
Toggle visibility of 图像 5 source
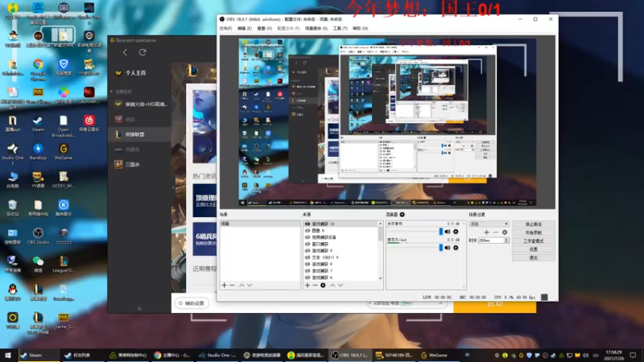[308, 231]
